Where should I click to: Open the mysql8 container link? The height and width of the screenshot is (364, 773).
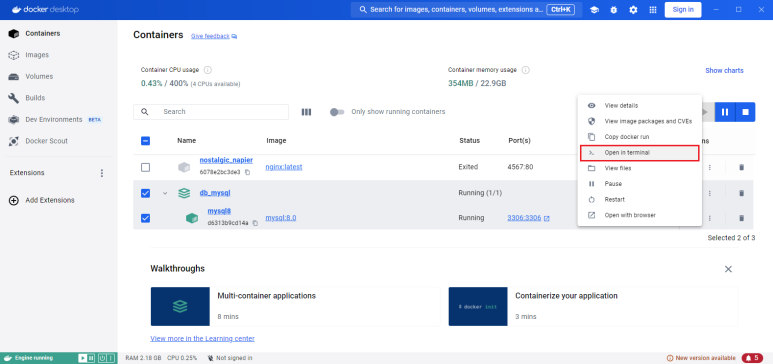point(219,211)
